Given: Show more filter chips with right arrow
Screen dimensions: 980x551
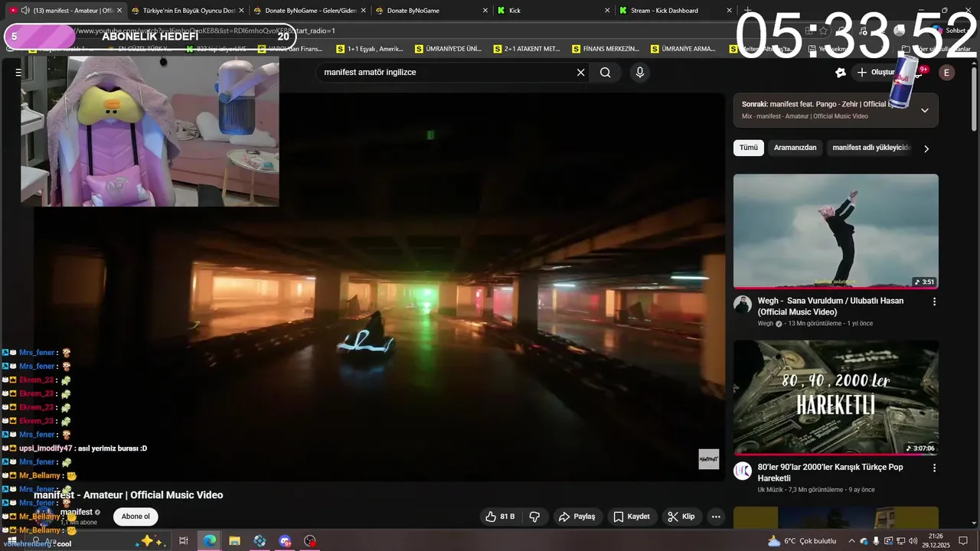Looking at the screenshot, I should [x=926, y=148].
